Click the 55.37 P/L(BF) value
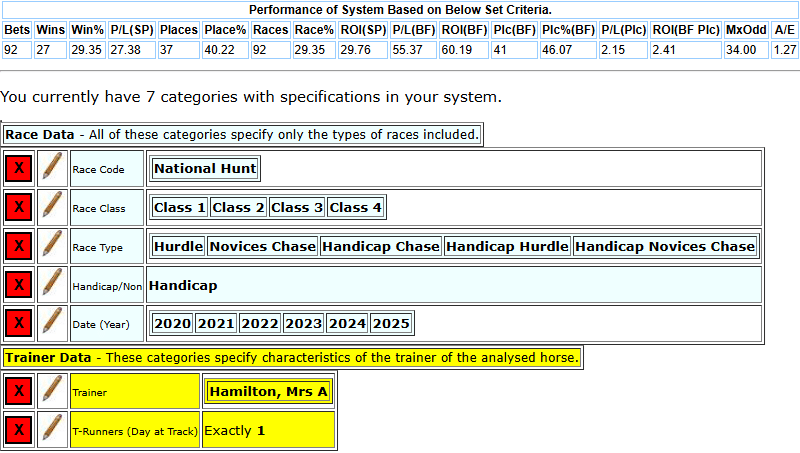Viewport: 800px width, 453px height. pos(413,50)
